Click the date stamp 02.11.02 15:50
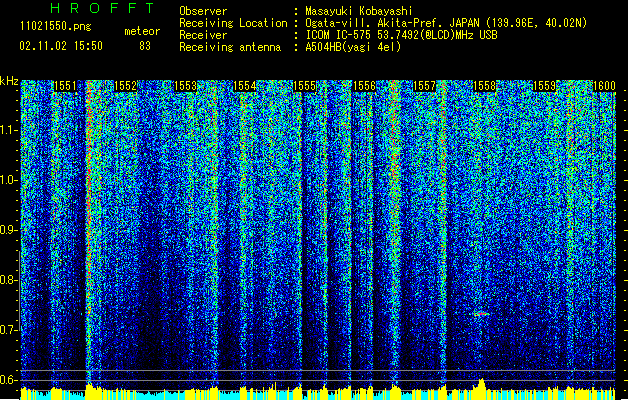 pyautogui.click(x=61, y=46)
